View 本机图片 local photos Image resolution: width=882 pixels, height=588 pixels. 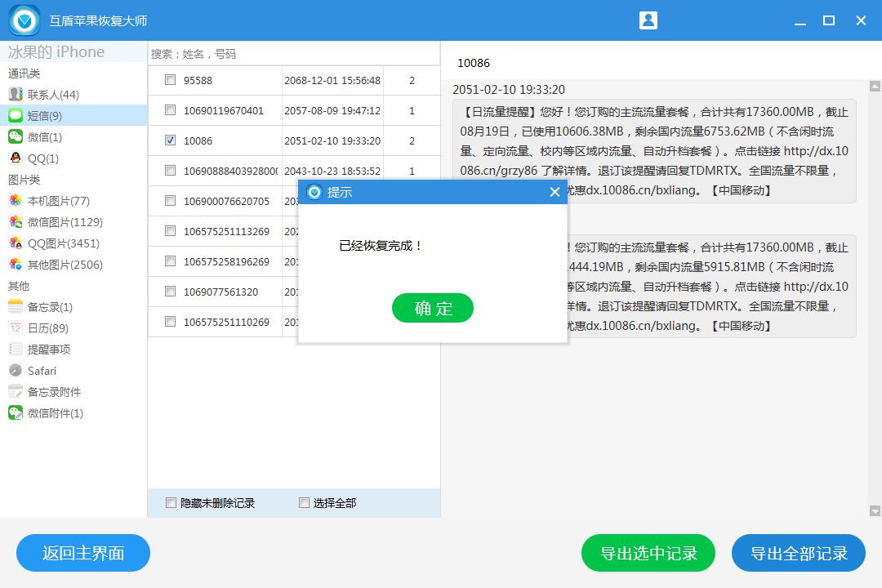pyautogui.click(x=52, y=200)
